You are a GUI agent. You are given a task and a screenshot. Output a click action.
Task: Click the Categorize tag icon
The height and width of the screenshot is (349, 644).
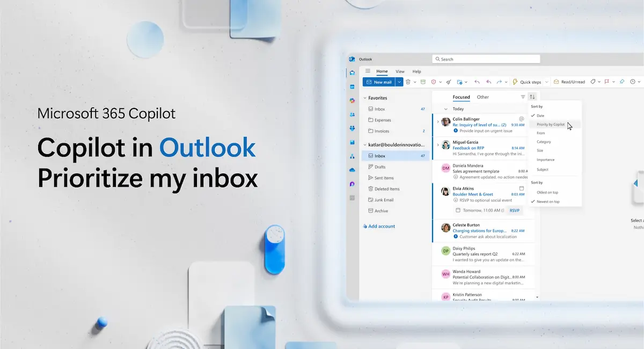(593, 82)
